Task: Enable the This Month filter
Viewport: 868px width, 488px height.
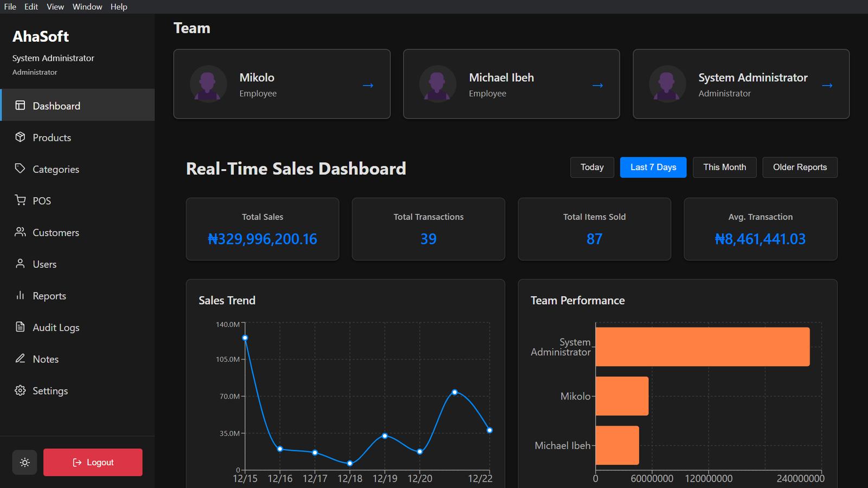Action: (724, 167)
